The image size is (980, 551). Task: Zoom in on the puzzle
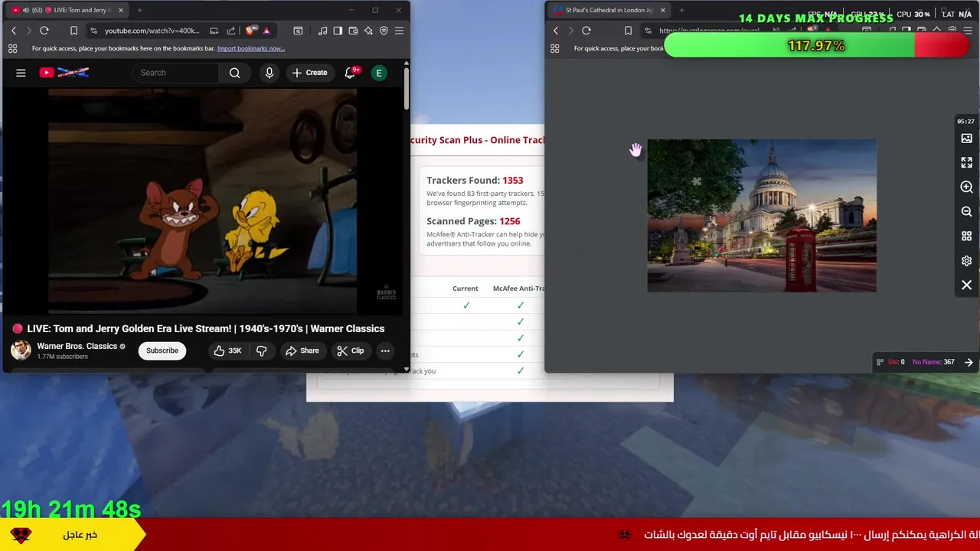click(966, 187)
